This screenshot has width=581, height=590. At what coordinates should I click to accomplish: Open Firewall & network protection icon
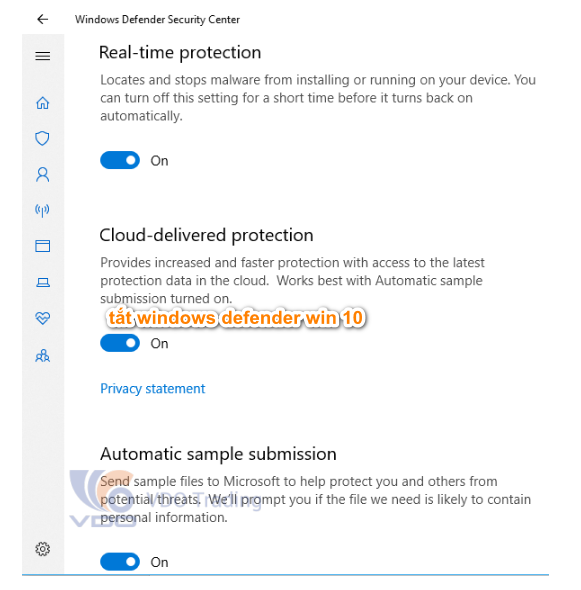[42, 210]
